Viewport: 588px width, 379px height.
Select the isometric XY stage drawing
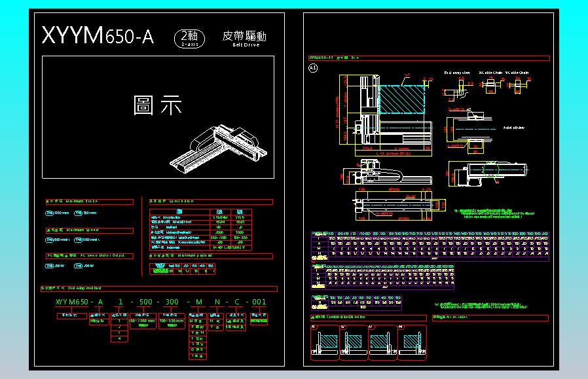(219, 149)
